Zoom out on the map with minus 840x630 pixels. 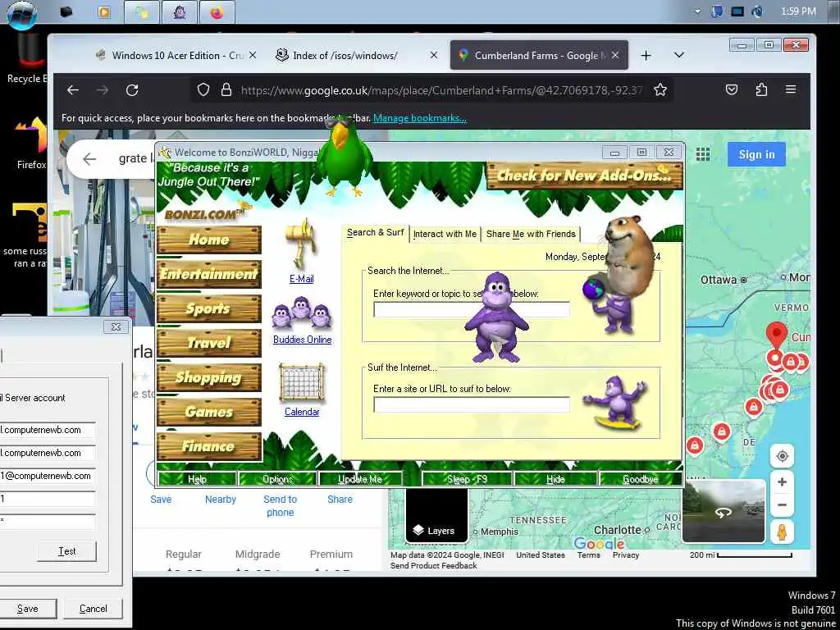point(782,504)
